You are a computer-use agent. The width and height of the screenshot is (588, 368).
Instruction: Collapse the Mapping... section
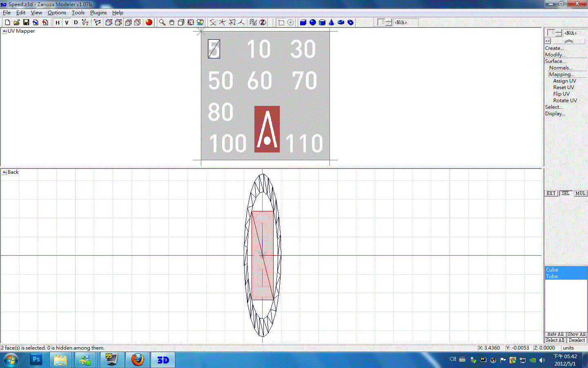[x=561, y=74]
